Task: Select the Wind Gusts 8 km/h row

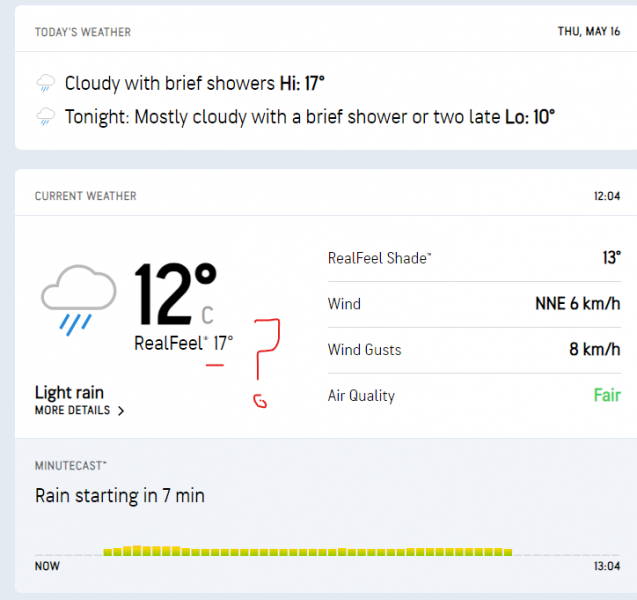Action: click(x=473, y=350)
